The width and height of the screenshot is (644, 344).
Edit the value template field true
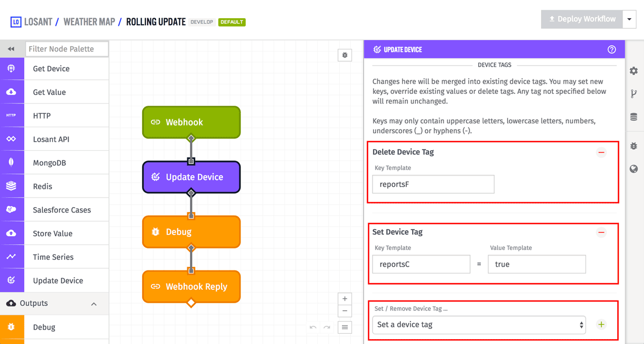pyautogui.click(x=537, y=264)
